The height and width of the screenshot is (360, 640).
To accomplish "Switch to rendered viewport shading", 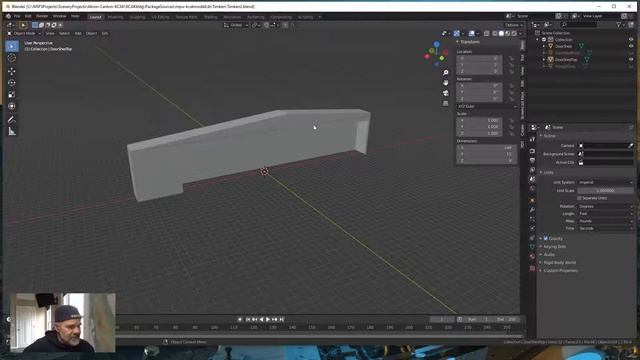I will tap(514, 33).
